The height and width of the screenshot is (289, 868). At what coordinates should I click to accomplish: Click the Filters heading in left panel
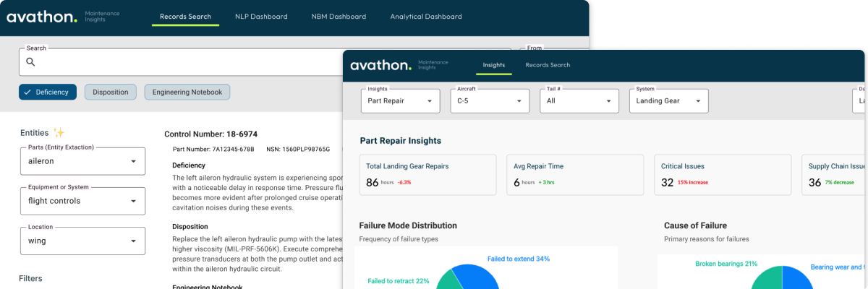click(x=30, y=278)
